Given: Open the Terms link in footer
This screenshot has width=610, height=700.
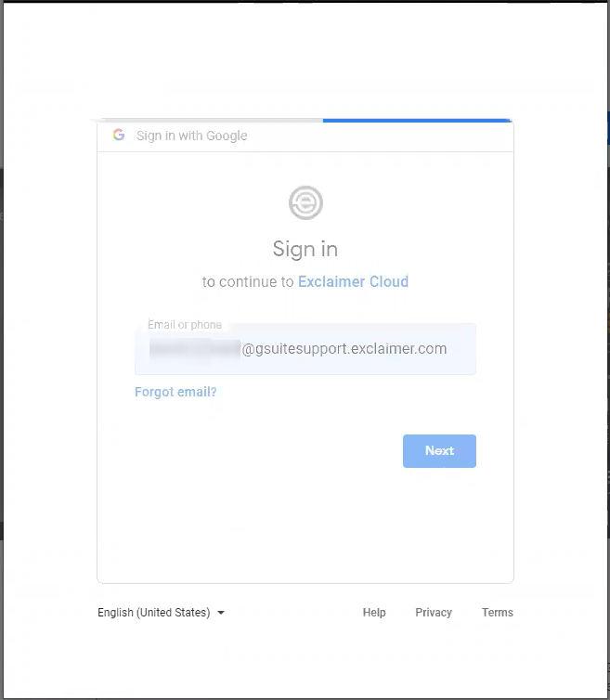Looking at the screenshot, I should point(497,613).
